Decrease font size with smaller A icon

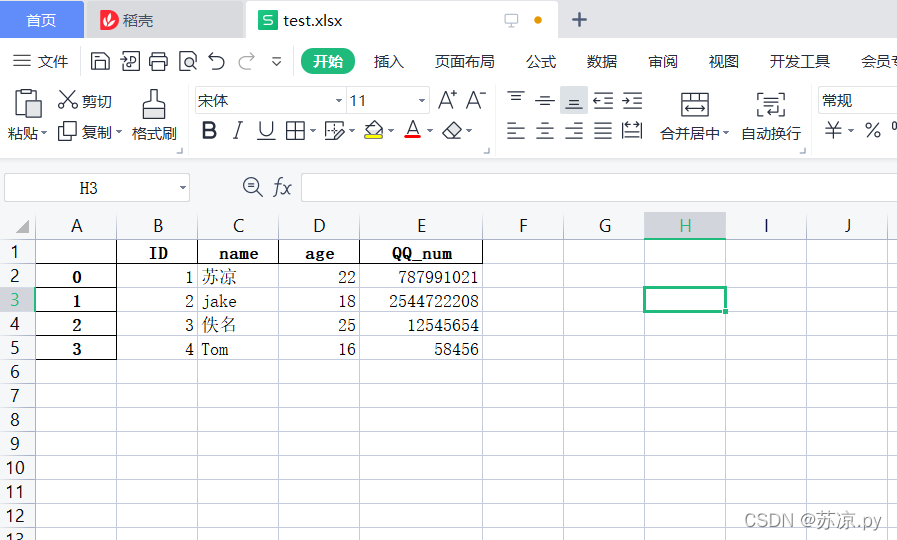[476, 100]
